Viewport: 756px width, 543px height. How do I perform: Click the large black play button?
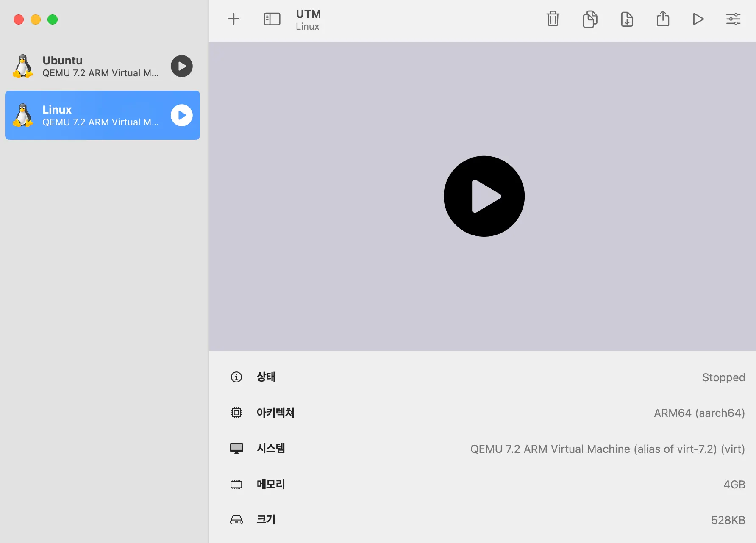point(484,196)
